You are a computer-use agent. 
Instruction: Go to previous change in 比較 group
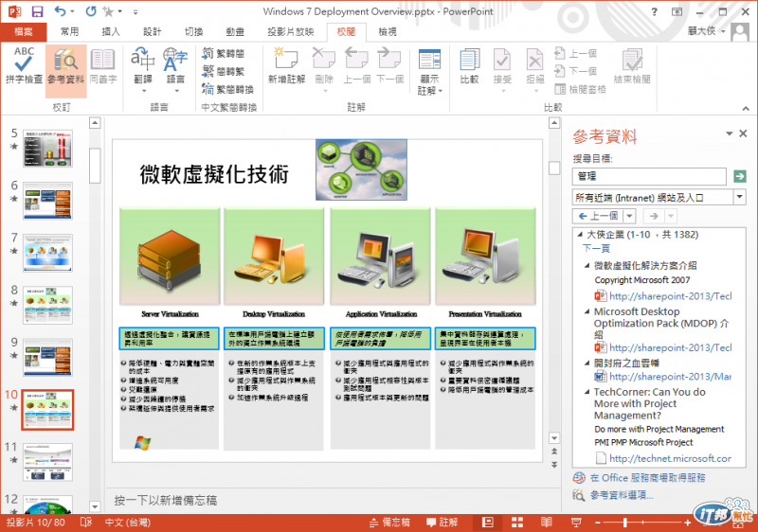point(575,53)
